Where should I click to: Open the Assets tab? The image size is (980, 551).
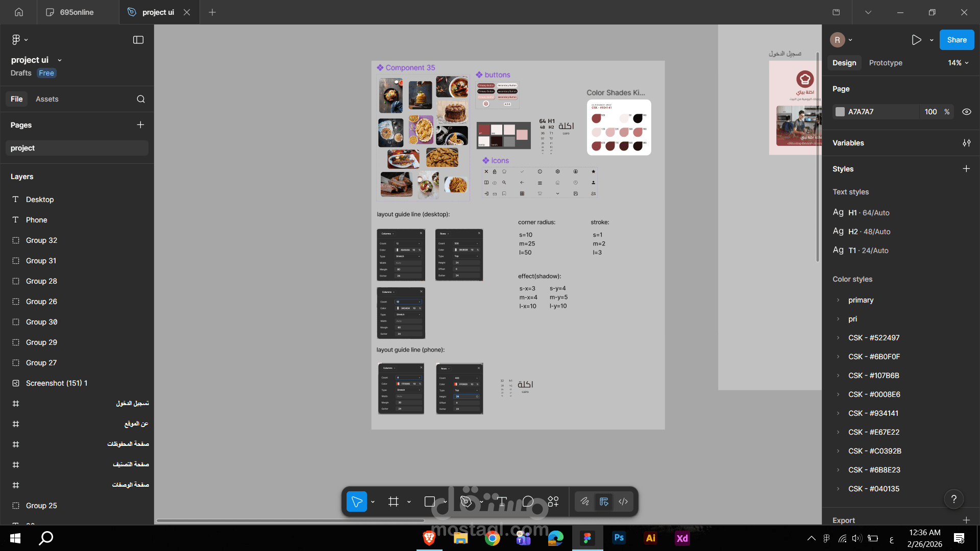47,99
